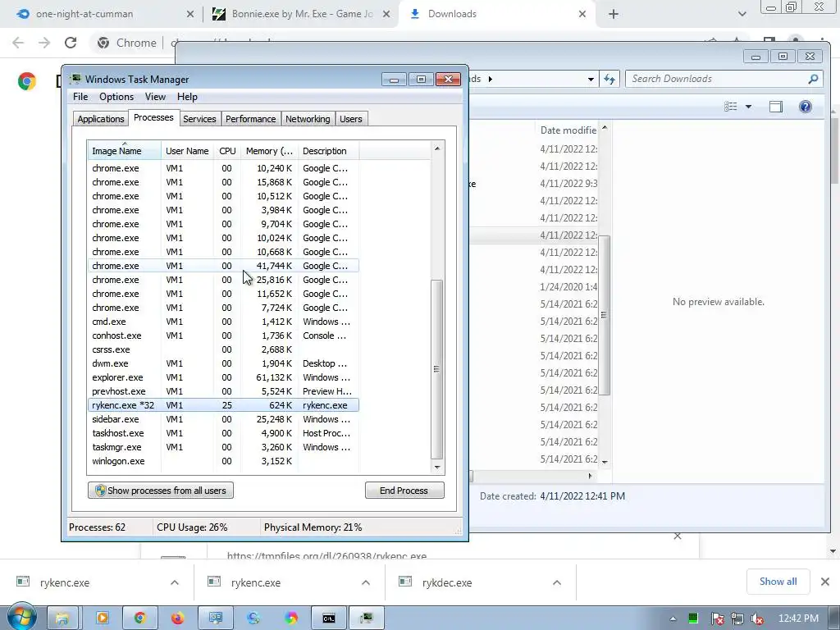Click the Task Manager taskbar icon
The image size is (840, 630).
(367, 619)
